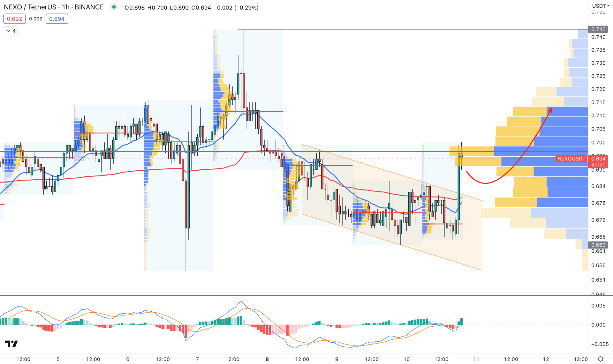613x364 pixels.
Task: Click the date 8 on time axis
Action: coord(267,359)
